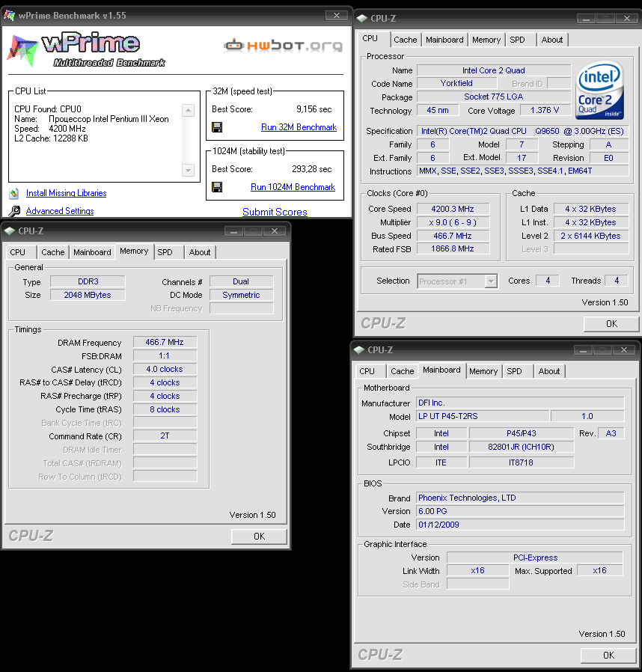The image size is (642, 672).
Task: Click the Install Missing Libraries icon
Action: (13, 194)
